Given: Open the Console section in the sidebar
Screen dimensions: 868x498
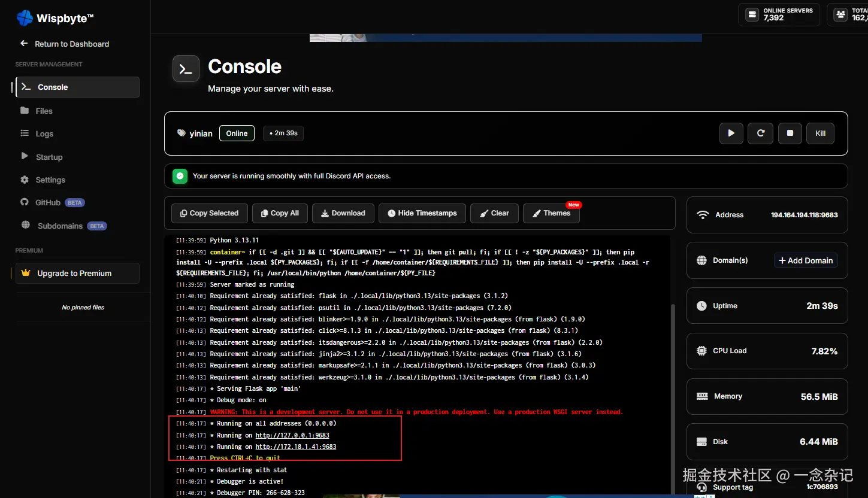Looking at the screenshot, I should tap(77, 87).
